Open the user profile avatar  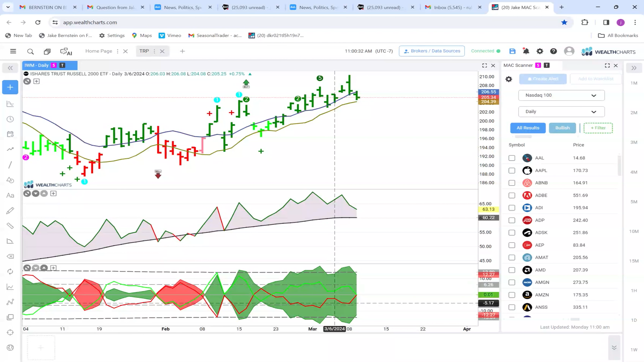tap(569, 51)
